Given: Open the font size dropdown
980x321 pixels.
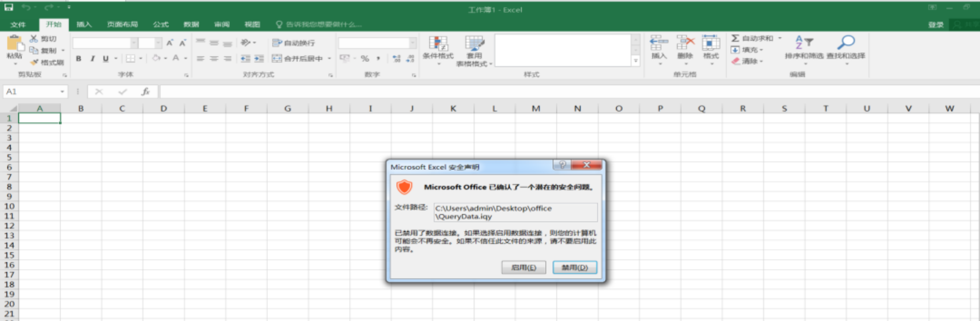Looking at the screenshot, I should pos(158,43).
